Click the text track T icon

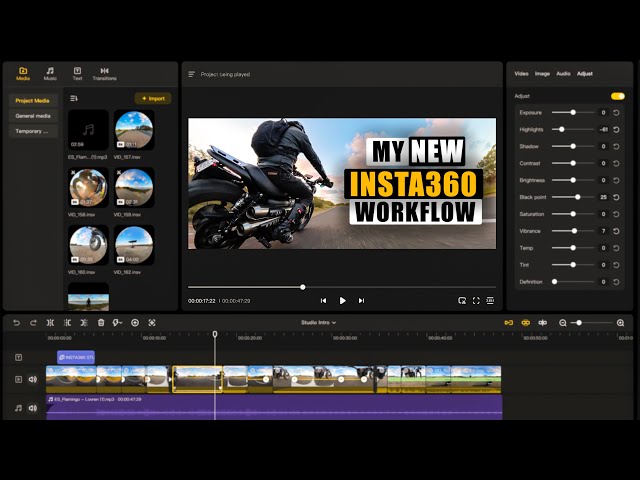tap(18, 358)
